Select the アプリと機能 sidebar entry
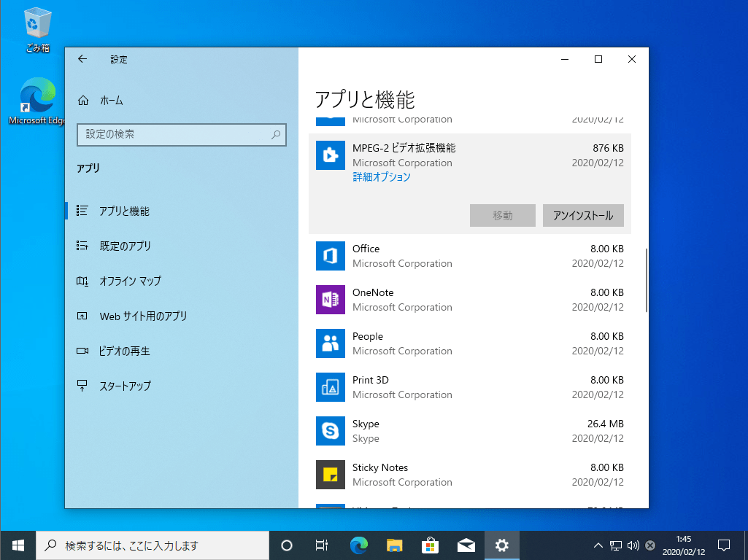 click(181, 211)
